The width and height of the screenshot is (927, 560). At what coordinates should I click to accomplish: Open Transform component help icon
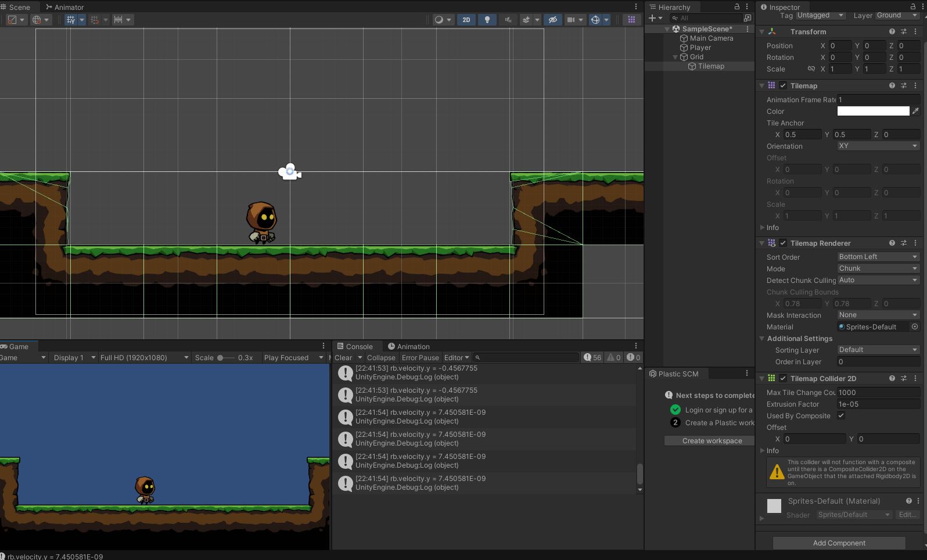point(892,32)
